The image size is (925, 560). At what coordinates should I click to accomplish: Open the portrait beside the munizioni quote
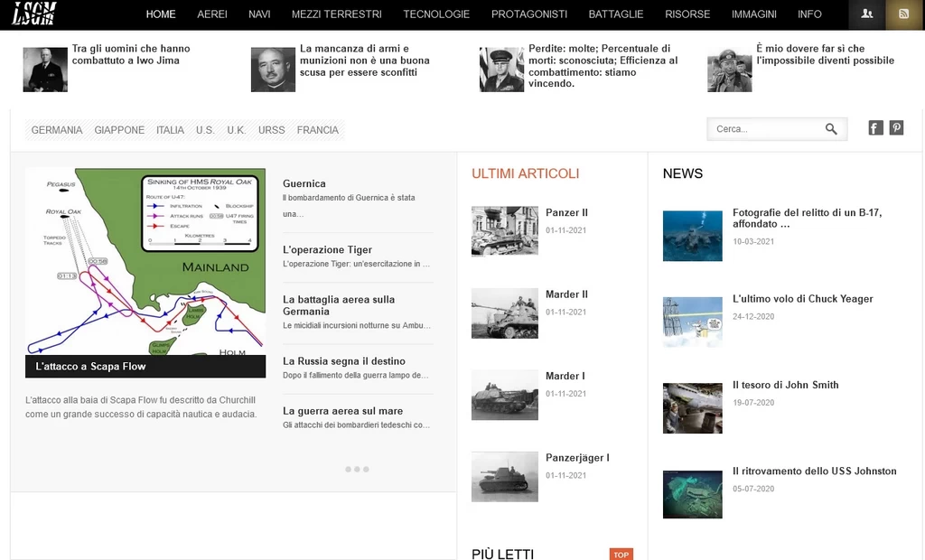[x=273, y=70]
